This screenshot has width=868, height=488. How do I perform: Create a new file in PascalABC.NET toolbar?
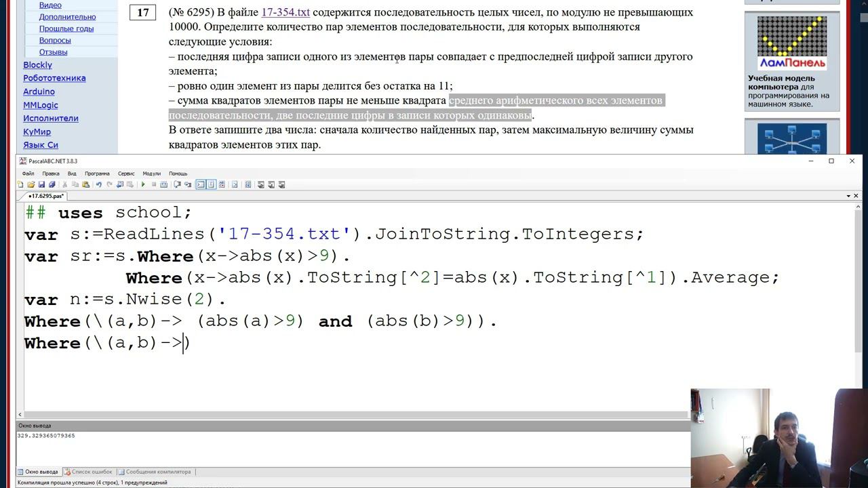(20, 184)
